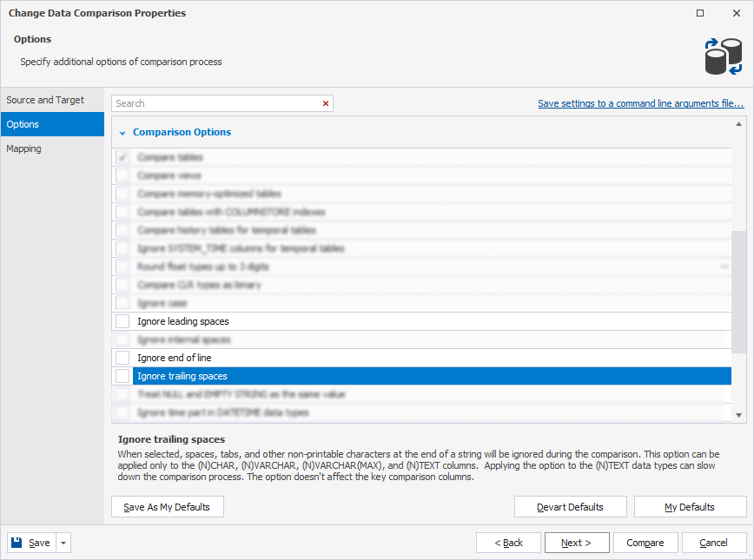The width and height of the screenshot is (754, 560).
Task: Open the Save button dropdown arrow
Action: coord(62,542)
